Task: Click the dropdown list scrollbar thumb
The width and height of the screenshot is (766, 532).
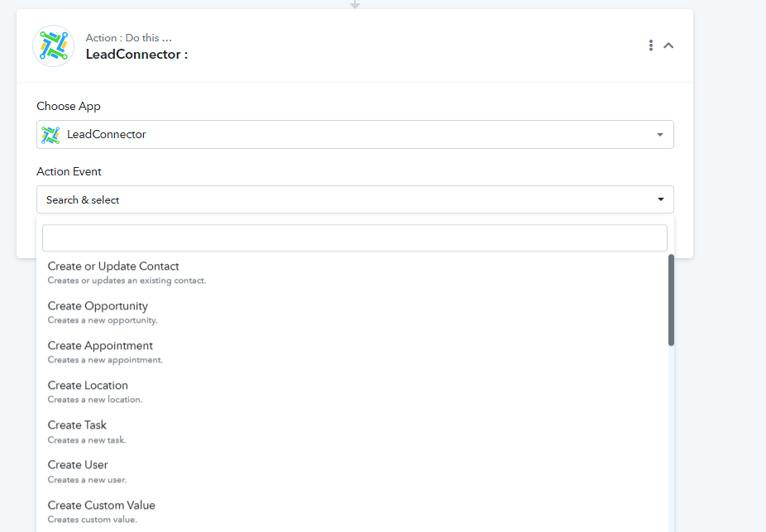Action: click(x=671, y=300)
